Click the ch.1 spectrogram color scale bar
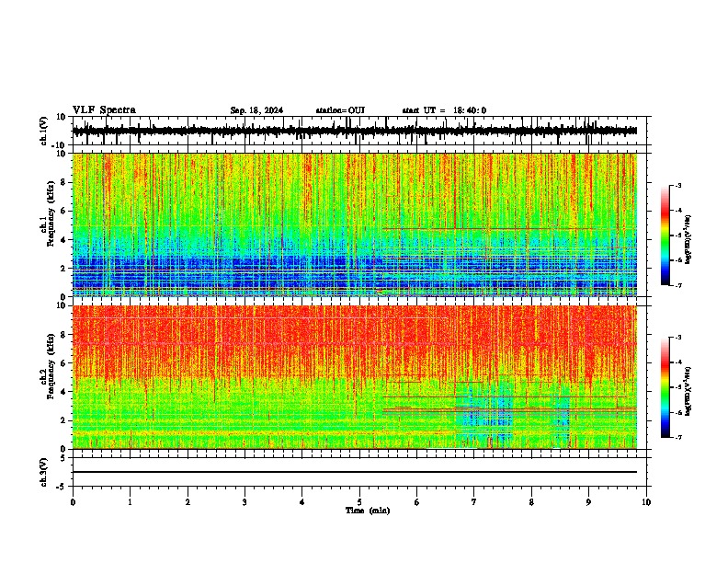 665,236
